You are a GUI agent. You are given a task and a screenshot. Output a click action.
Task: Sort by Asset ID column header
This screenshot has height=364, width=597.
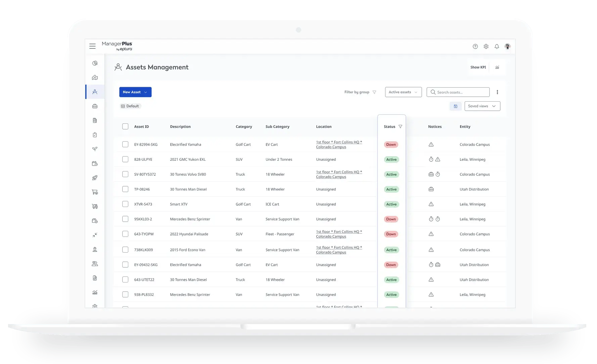[x=141, y=126]
